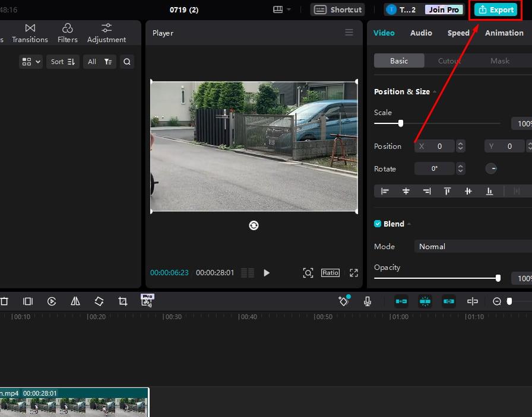Enable the Blend effect checkbox
The image size is (532, 417).
click(x=377, y=224)
